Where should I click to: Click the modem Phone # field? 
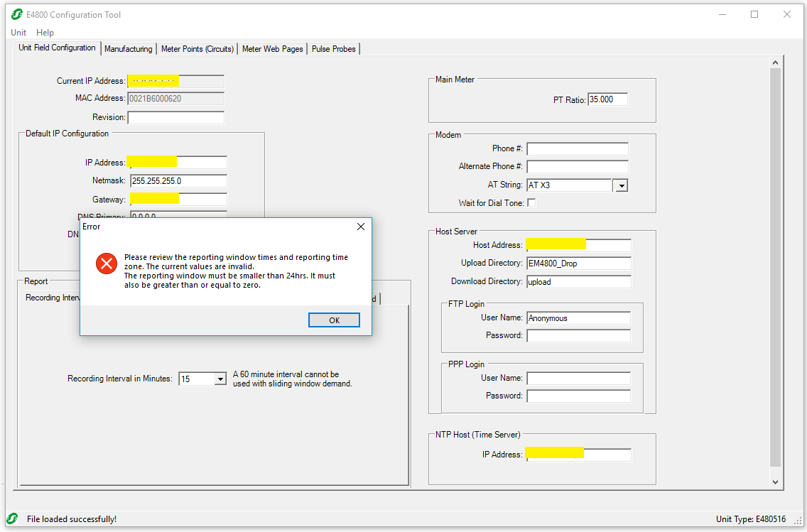click(578, 148)
